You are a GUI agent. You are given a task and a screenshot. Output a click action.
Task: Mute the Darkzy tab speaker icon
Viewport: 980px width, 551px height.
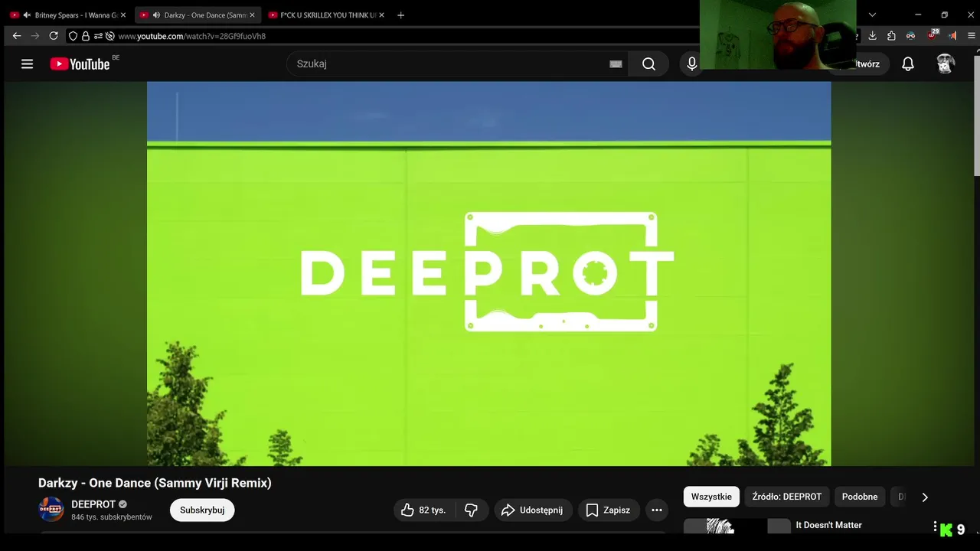(x=156, y=15)
